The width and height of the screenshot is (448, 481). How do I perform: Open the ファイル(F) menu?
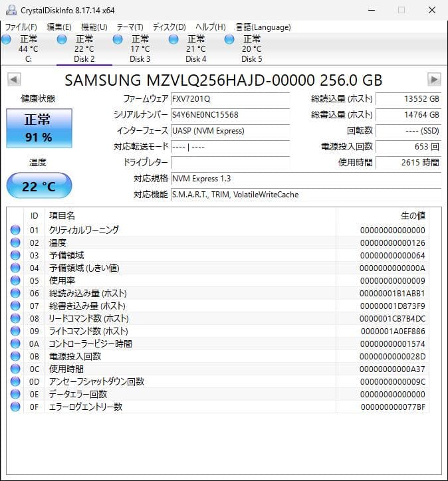pos(21,27)
